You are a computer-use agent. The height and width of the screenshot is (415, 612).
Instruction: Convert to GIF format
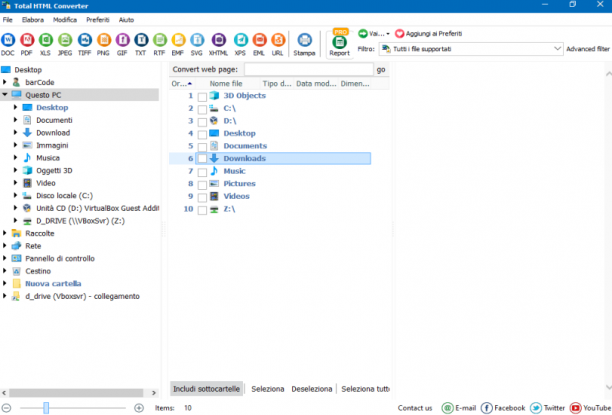point(122,44)
